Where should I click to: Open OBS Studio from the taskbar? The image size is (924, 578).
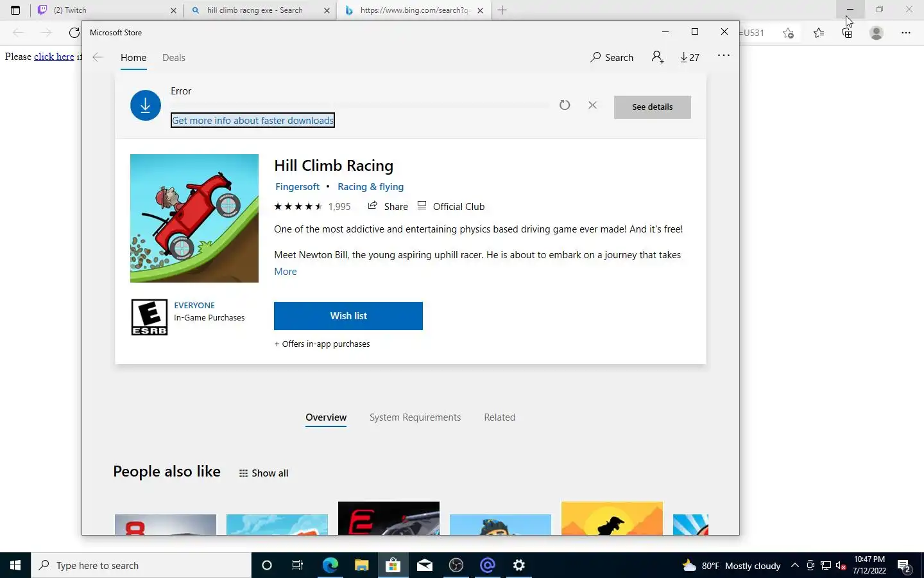456,565
